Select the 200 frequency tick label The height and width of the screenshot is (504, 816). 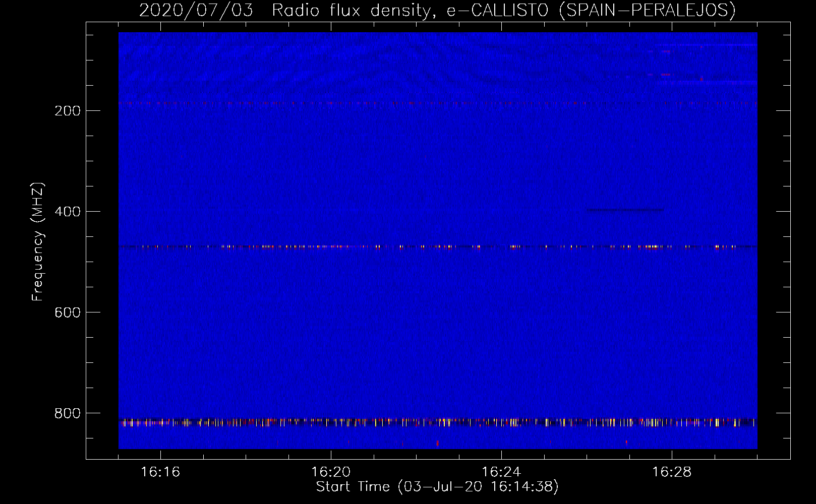pos(68,111)
